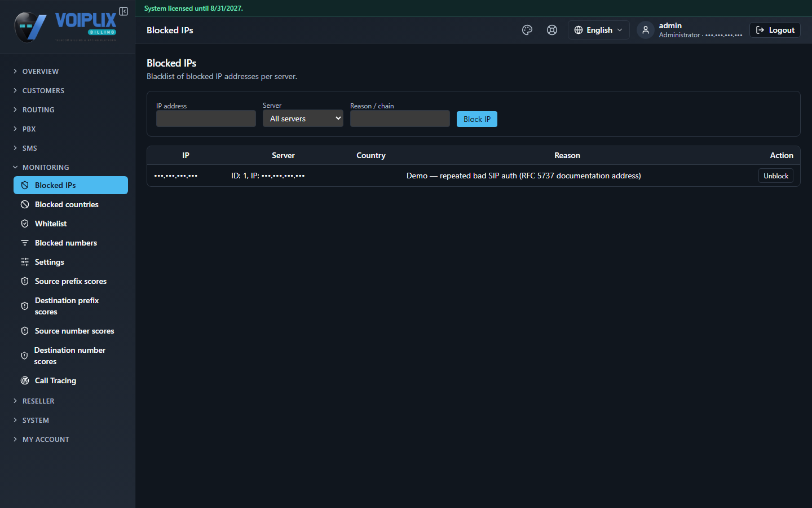The height and width of the screenshot is (508, 812).
Task: Open the All servers dropdown
Action: click(303, 119)
